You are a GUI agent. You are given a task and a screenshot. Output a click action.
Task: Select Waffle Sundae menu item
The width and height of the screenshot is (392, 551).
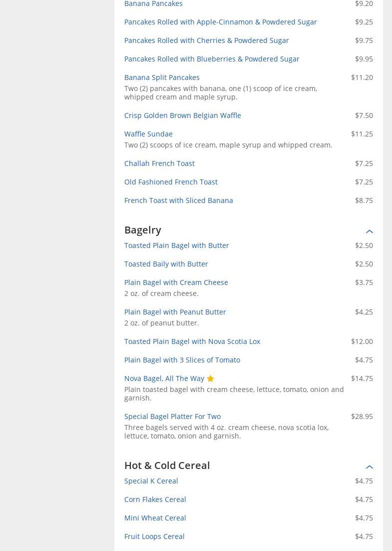coord(148,134)
